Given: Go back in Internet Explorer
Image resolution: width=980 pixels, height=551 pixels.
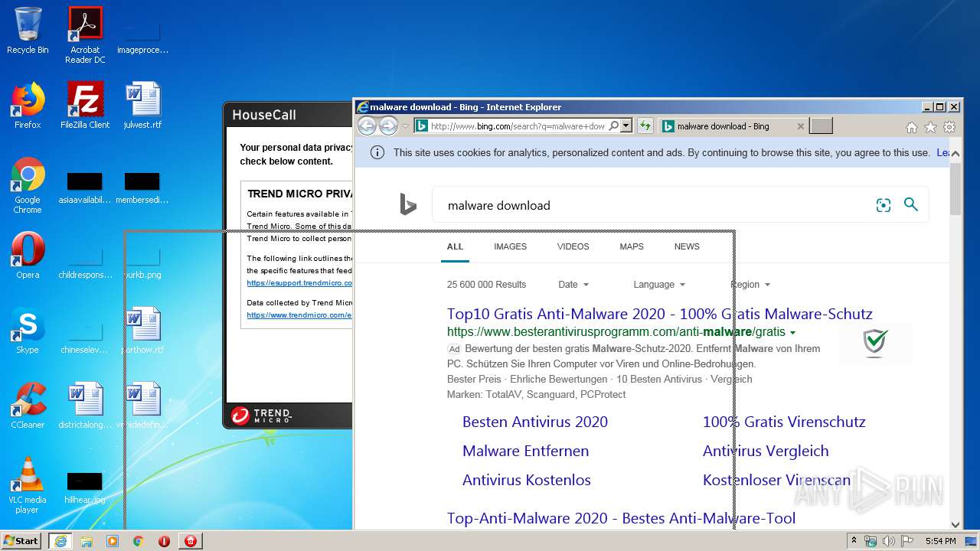Looking at the screenshot, I should [367, 126].
